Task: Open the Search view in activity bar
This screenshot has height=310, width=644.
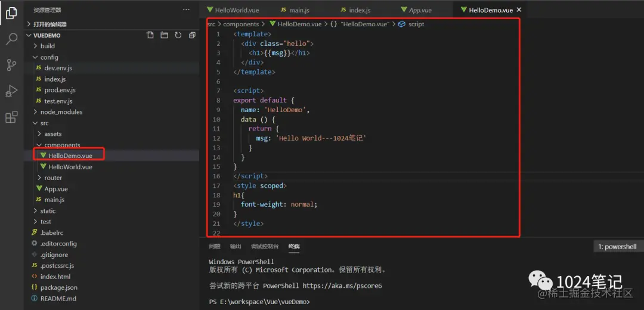Action: coord(11,39)
